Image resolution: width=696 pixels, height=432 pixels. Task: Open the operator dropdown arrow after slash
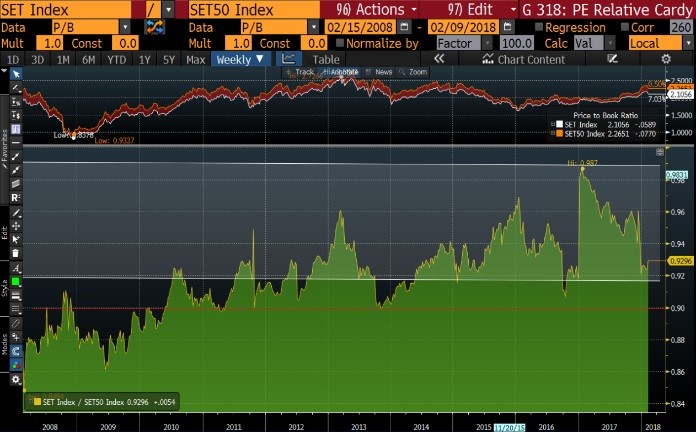click(168, 9)
